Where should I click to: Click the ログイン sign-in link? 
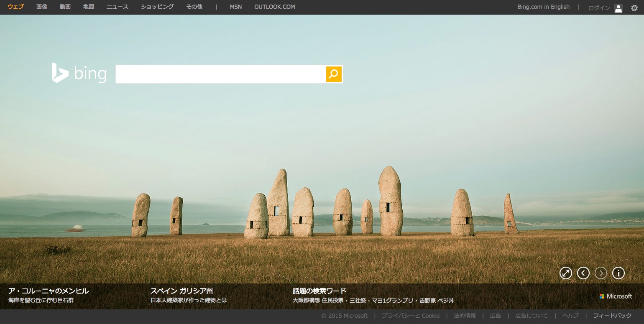pos(598,8)
